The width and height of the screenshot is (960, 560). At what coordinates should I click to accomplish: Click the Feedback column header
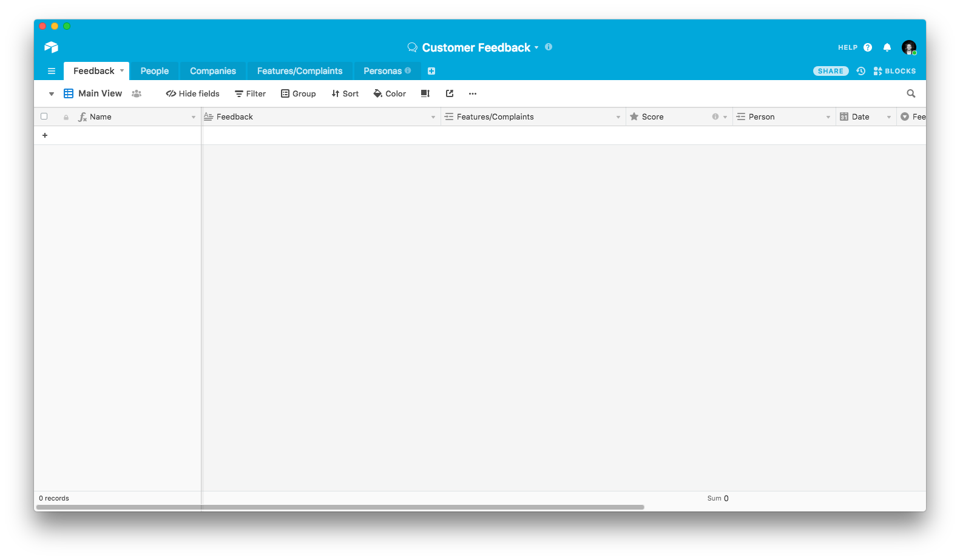(321, 117)
